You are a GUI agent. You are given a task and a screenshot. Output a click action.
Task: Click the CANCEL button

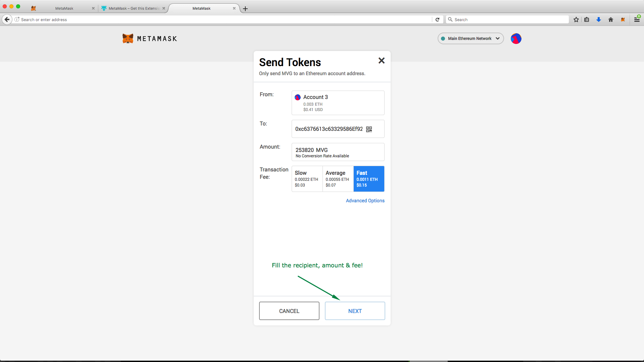tap(289, 311)
